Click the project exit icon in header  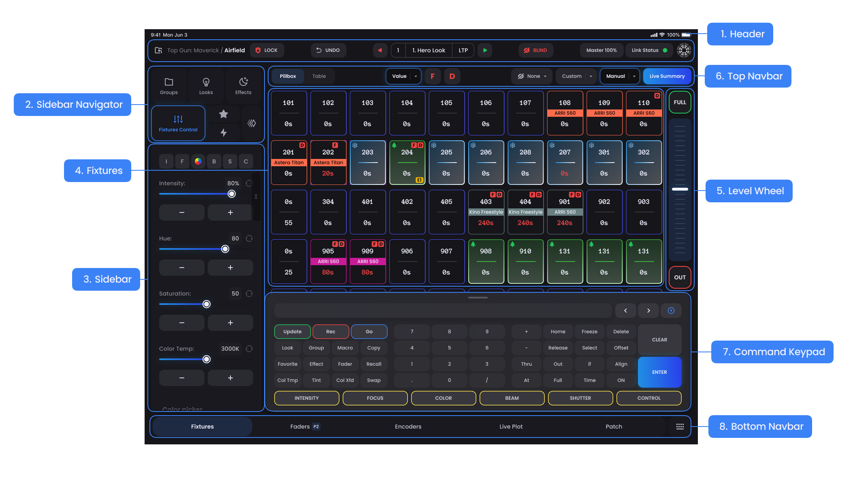tap(158, 50)
